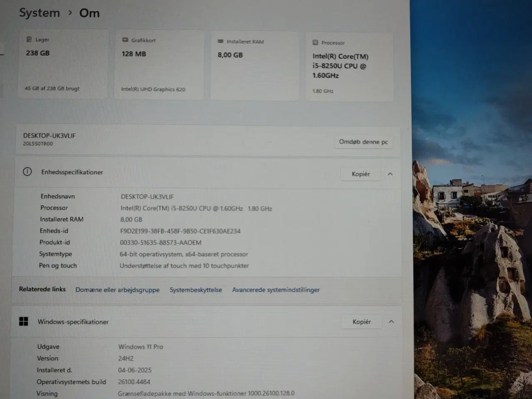The height and width of the screenshot is (399, 532).
Task: Click the Enhedsnavn value DESKTOP-UK3VLIF
Action: point(148,197)
